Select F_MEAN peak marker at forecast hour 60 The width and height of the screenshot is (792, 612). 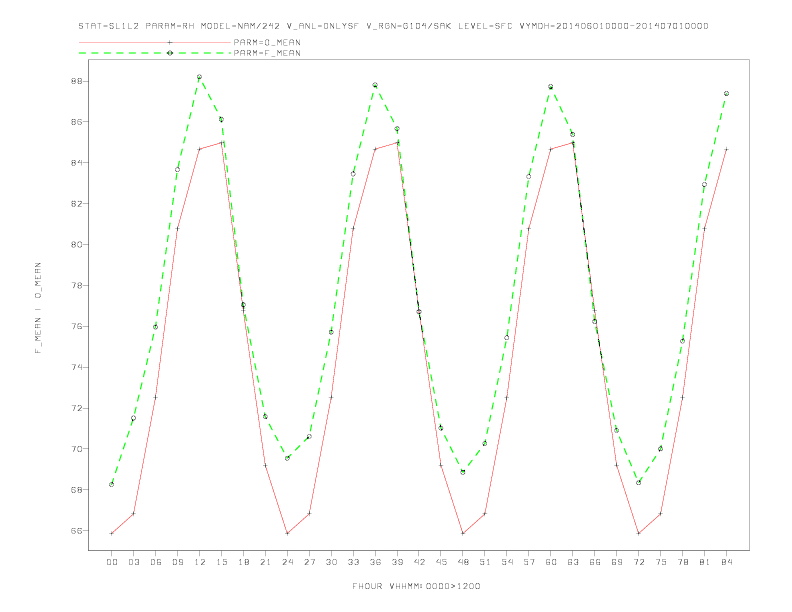pos(551,87)
